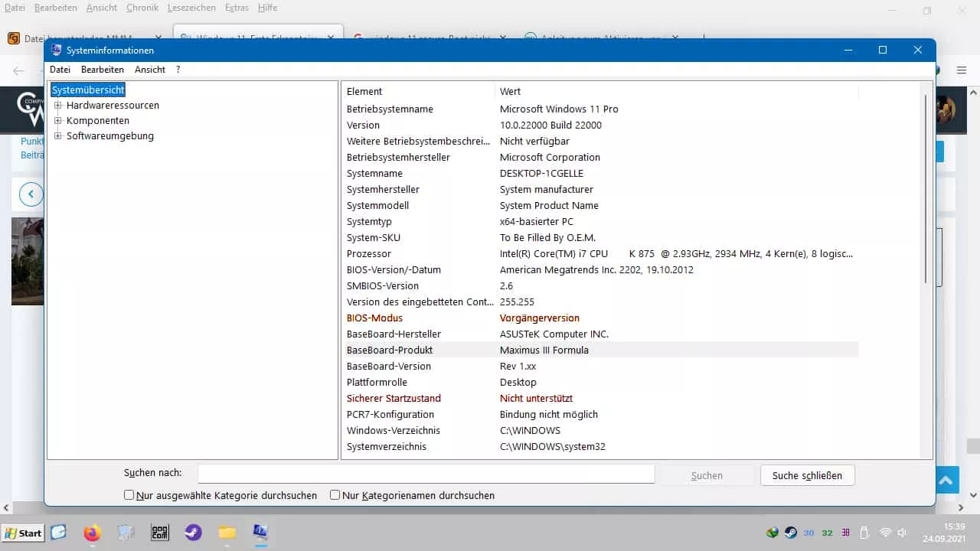This screenshot has height=551, width=980.
Task: Close the 'Datei herunterladen' Firefox tab
Action: [x=158, y=37]
